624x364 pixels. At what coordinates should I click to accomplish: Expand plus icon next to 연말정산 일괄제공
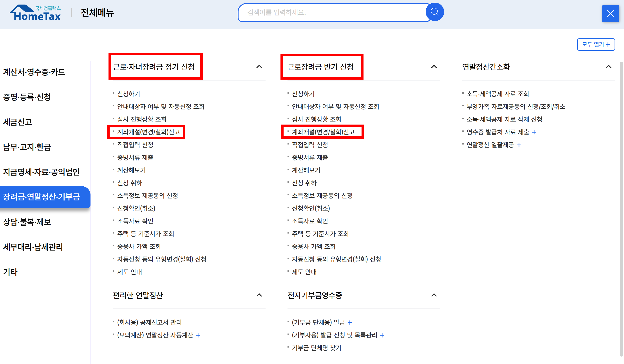(519, 145)
